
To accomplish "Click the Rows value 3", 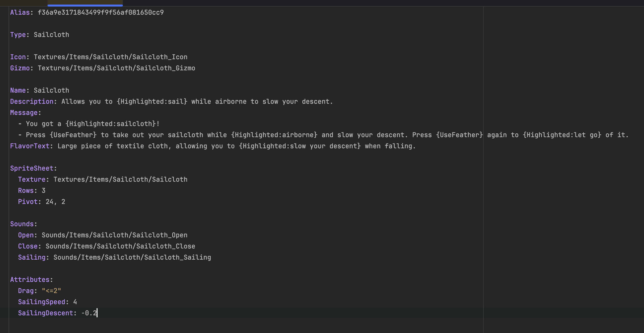I will tap(43, 191).
